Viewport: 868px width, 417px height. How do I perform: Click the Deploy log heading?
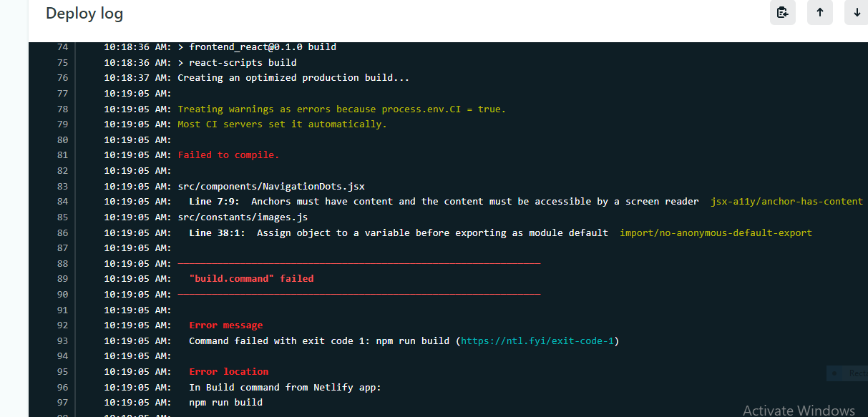point(84,13)
